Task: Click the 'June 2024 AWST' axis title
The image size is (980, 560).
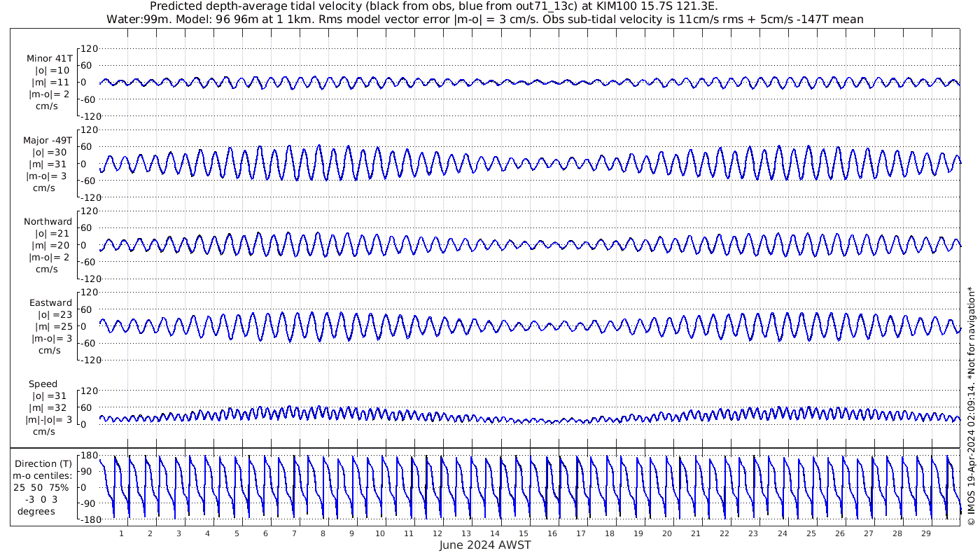Action: pos(485,545)
